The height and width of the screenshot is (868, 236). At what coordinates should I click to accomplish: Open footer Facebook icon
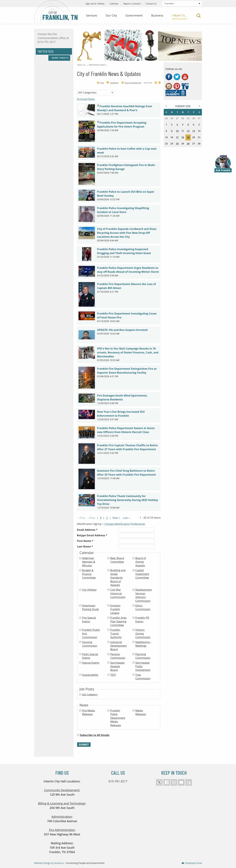pos(167,782)
